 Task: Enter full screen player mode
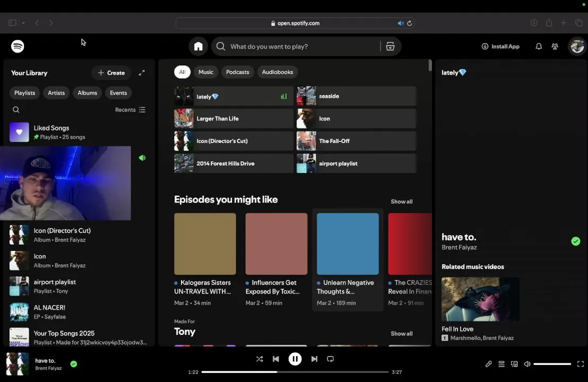click(x=581, y=364)
